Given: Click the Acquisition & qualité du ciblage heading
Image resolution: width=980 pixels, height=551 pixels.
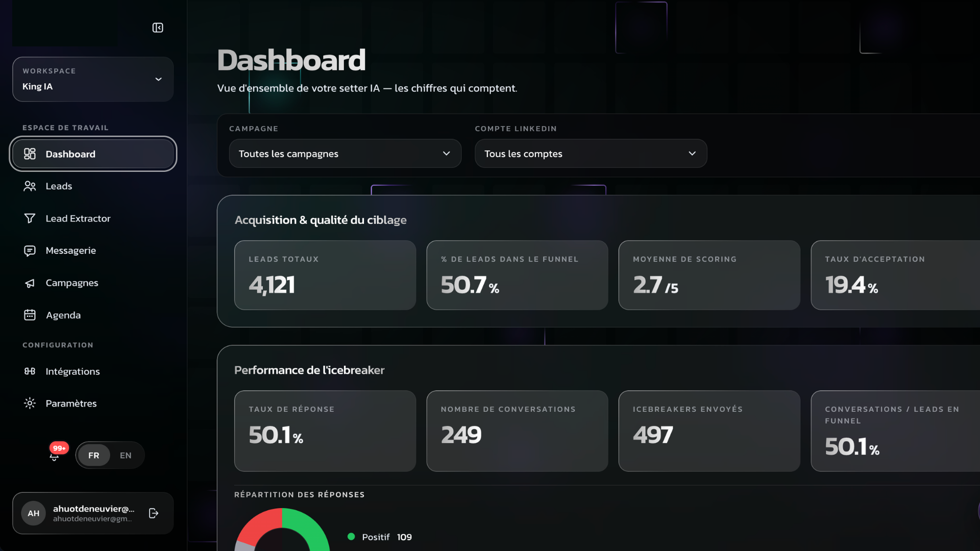Looking at the screenshot, I should pyautogui.click(x=321, y=220).
